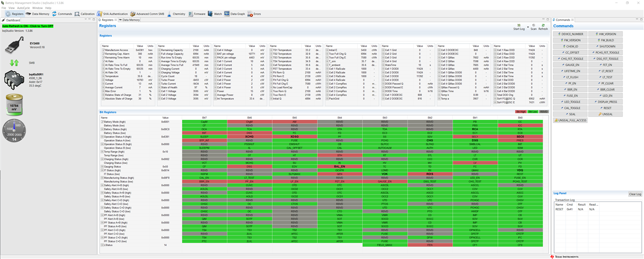644x259 pixels.
Task: Click the gray RSVD legend swatch
Action: tap(543, 111)
